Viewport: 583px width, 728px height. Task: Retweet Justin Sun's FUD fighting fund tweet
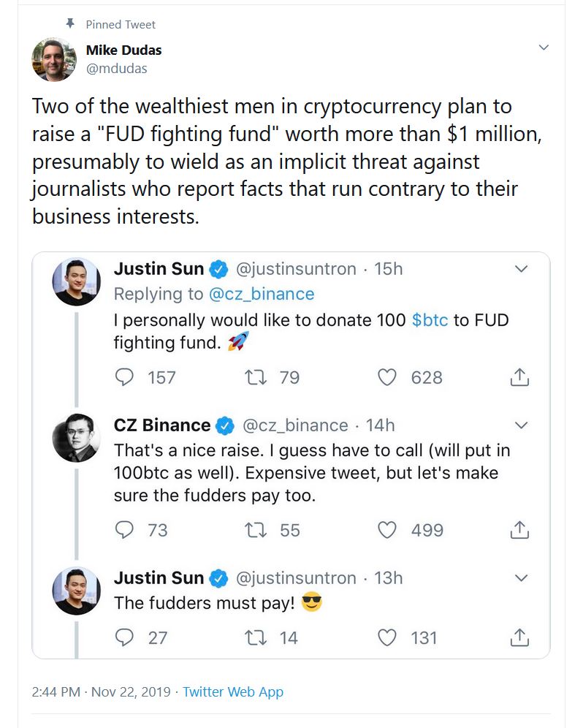(x=256, y=377)
